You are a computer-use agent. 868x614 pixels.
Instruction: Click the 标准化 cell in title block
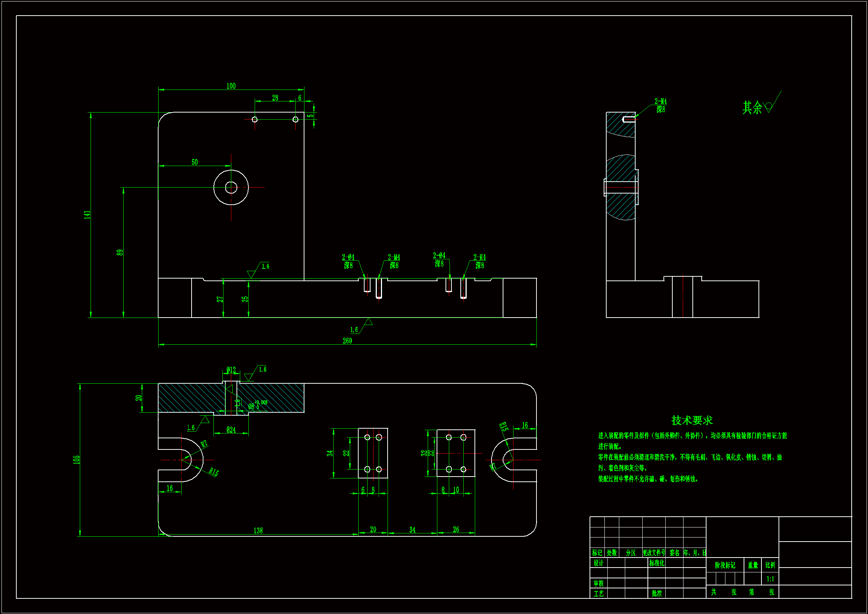click(657, 563)
